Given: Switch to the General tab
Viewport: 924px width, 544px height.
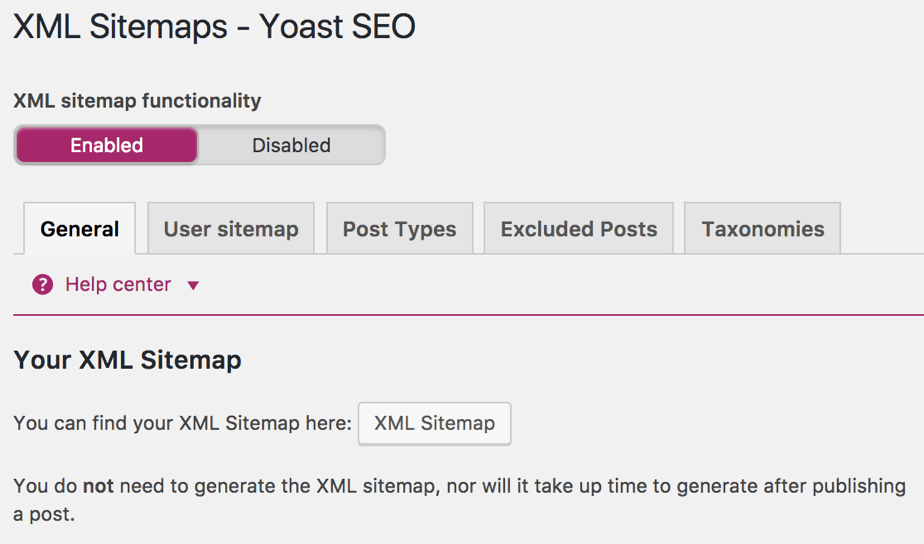Looking at the screenshot, I should coord(80,229).
